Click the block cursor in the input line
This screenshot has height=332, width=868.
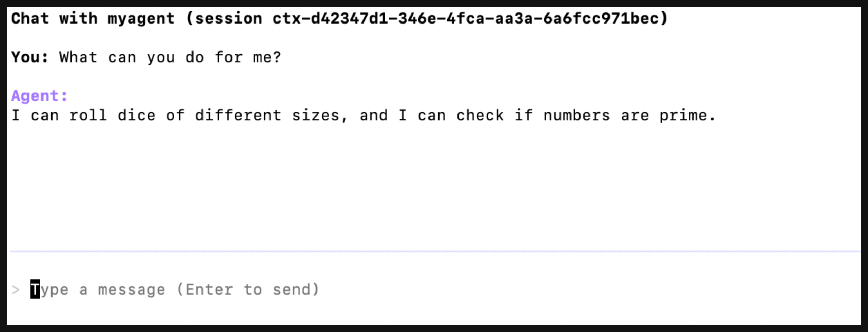click(x=35, y=289)
